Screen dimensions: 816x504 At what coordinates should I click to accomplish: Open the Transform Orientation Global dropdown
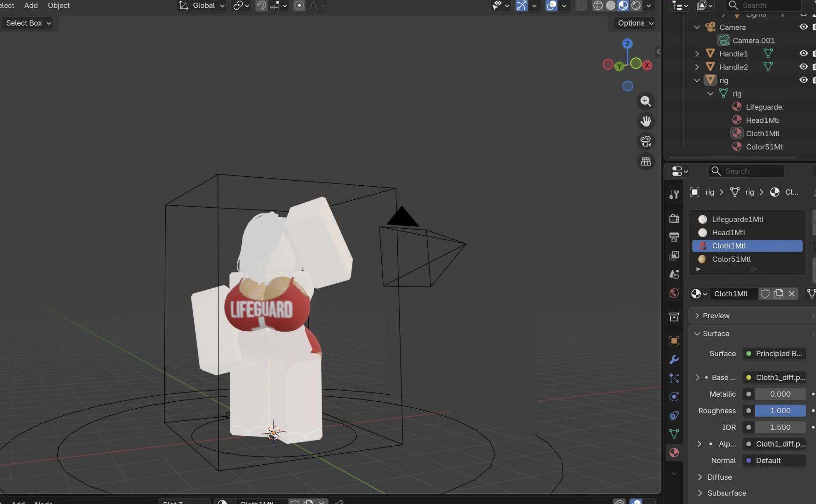point(202,6)
